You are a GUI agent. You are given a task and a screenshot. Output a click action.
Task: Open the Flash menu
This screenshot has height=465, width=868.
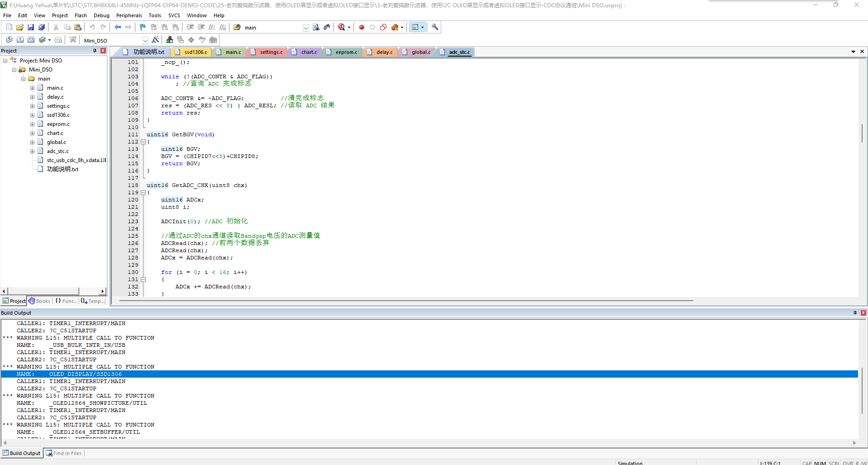[81, 15]
